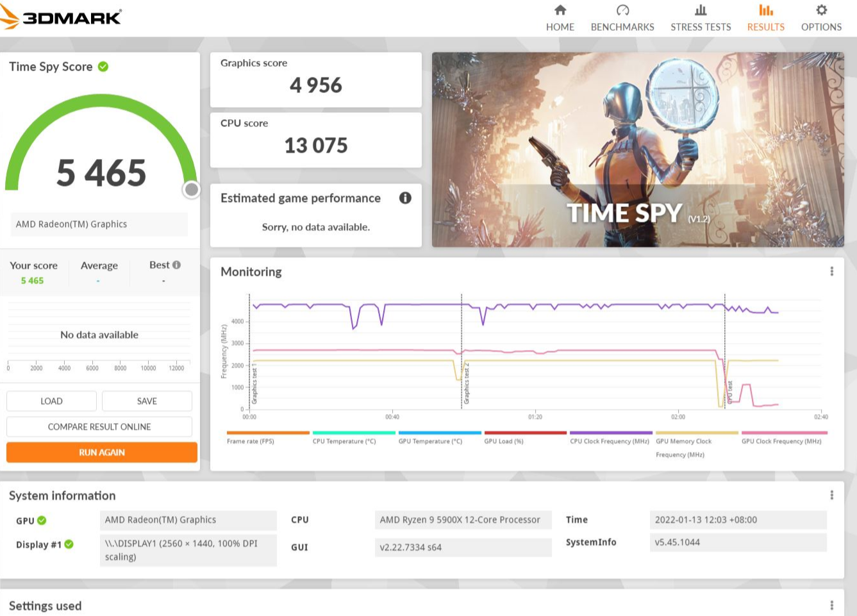Click the SystemInfo version v5.45.1044
857x616 pixels.
pyautogui.click(x=738, y=542)
